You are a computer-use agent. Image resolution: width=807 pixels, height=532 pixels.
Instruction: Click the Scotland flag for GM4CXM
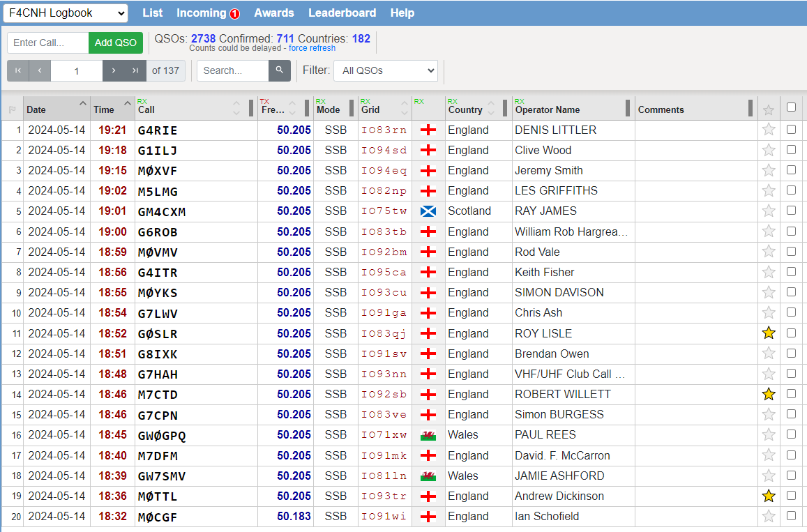click(x=428, y=211)
